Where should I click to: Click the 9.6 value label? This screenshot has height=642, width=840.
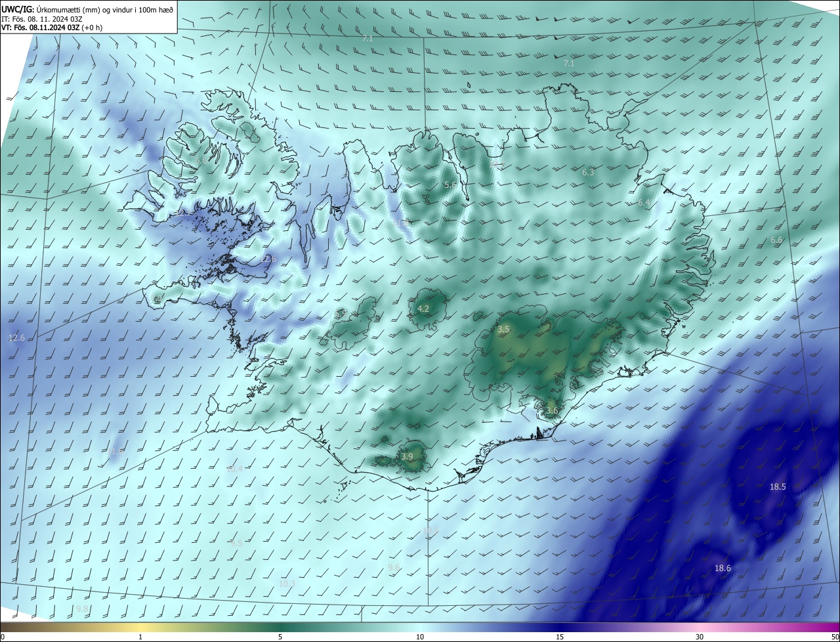[394, 568]
